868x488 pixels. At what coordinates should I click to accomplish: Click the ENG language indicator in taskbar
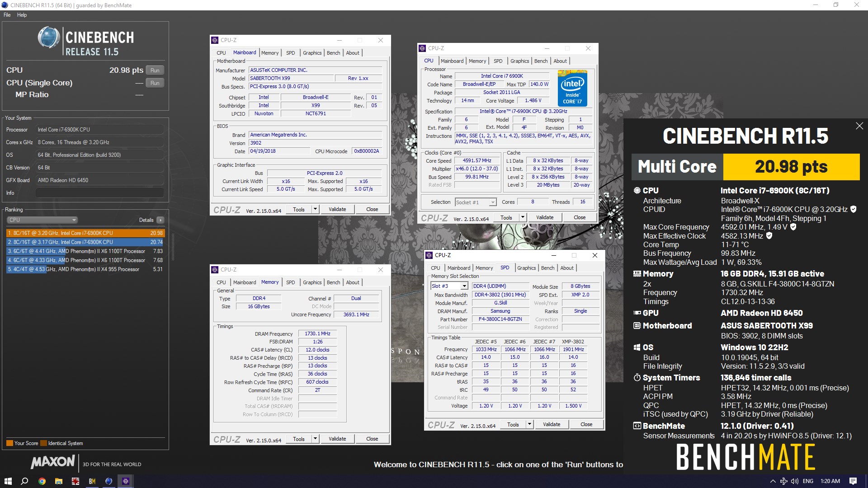(808, 481)
